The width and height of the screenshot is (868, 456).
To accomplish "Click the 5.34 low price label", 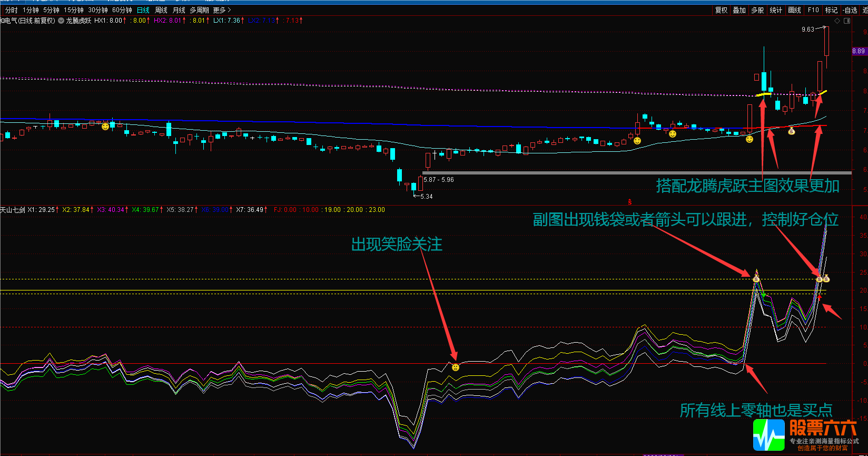I will pos(427,197).
